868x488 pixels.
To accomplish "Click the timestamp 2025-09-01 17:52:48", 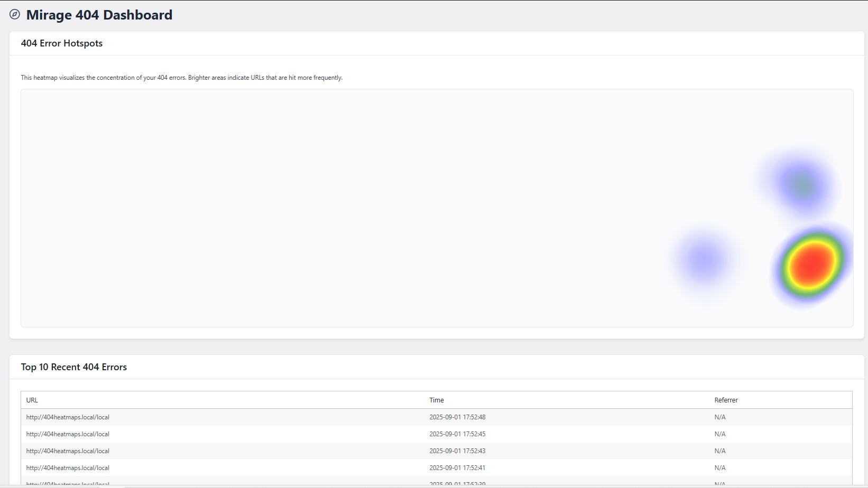I will pos(457,417).
